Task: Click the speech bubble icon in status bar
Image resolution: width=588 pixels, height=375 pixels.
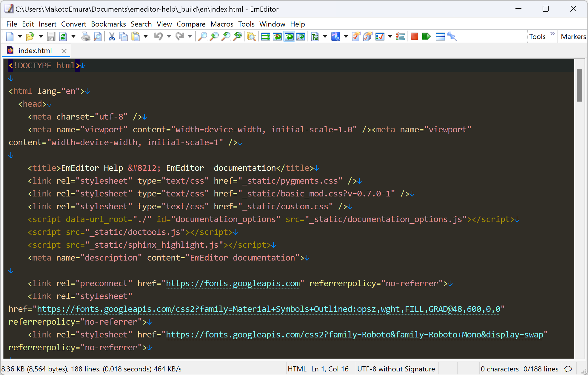Action: pyautogui.click(x=568, y=369)
